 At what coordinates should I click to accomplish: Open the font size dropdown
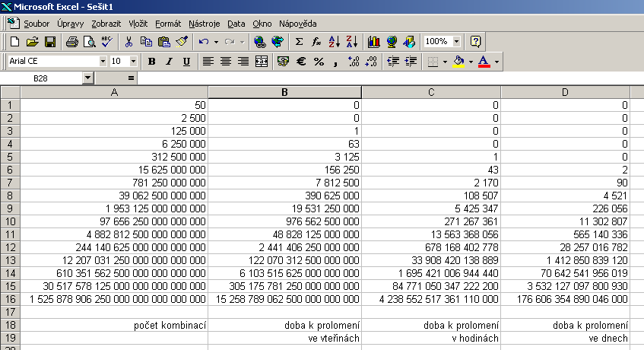click(133, 62)
